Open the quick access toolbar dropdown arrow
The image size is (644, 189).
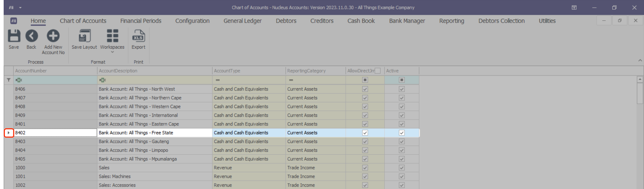tap(20, 7)
